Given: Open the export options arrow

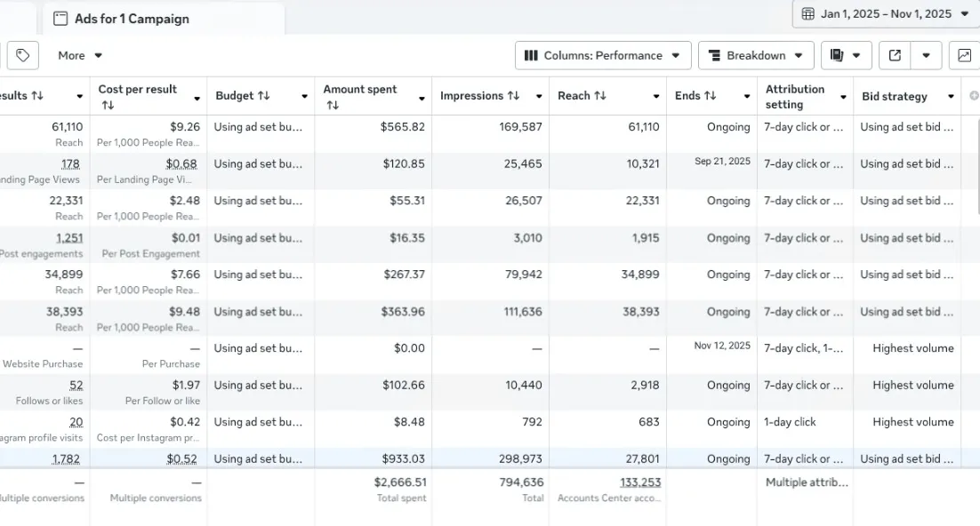Looking at the screenshot, I should point(927,56).
